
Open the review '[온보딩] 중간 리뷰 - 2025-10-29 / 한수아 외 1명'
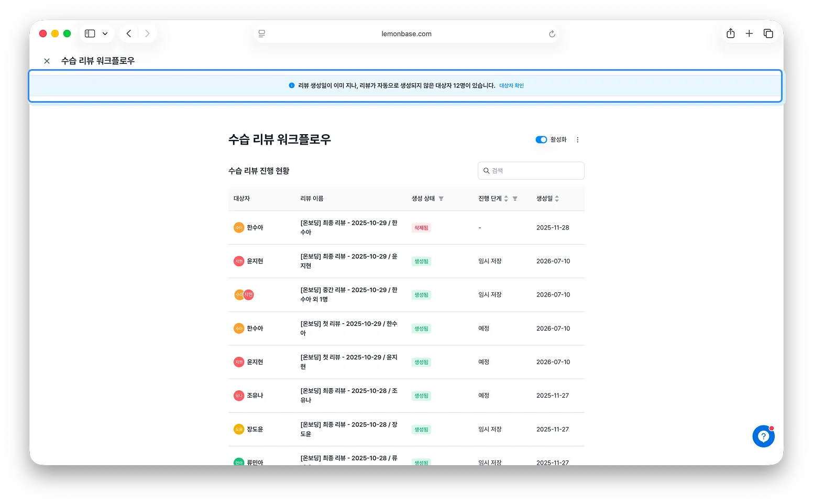click(349, 294)
